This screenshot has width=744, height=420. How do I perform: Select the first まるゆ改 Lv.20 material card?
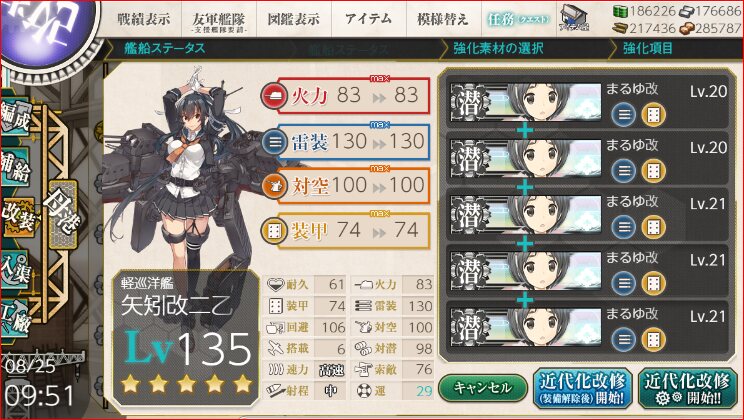(x=587, y=101)
